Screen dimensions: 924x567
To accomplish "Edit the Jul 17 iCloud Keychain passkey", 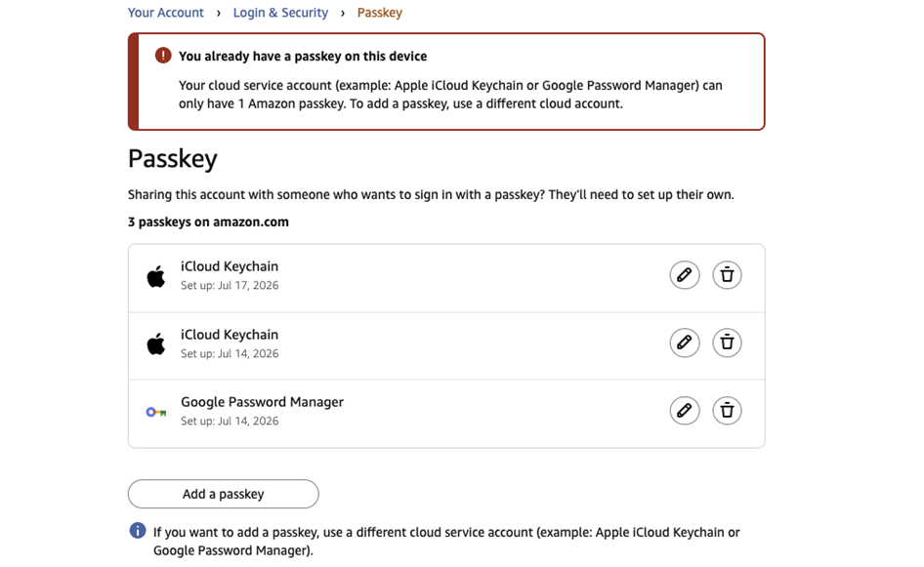I will [x=684, y=275].
